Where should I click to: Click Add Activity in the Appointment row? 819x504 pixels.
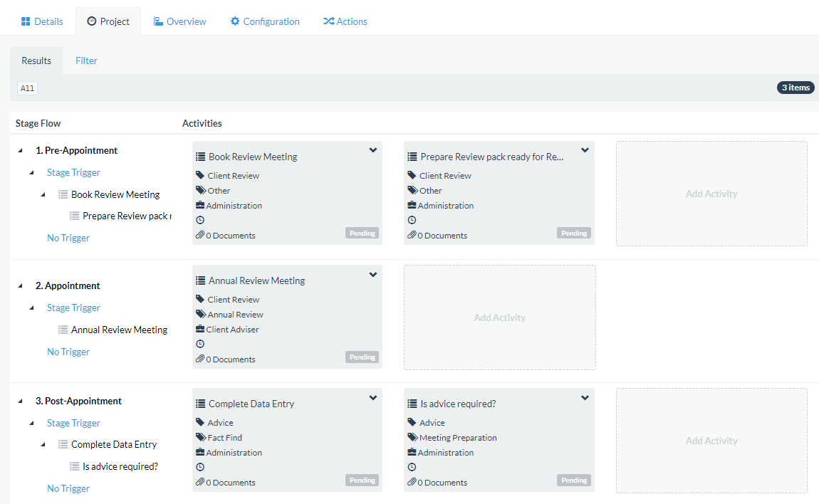[499, 317]
